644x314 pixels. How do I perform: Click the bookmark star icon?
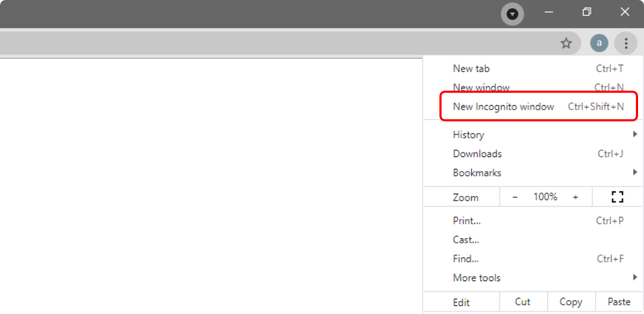coord(566,43)
